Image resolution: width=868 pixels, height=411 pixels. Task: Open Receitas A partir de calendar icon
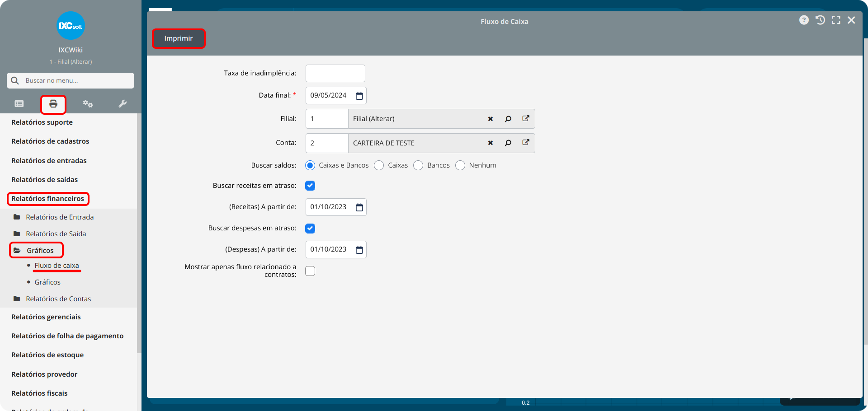(359, 207)
